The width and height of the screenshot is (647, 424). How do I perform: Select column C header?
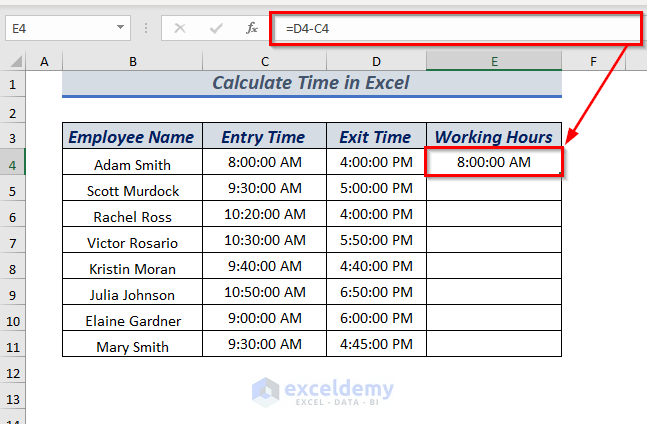[x=264, y=61]
